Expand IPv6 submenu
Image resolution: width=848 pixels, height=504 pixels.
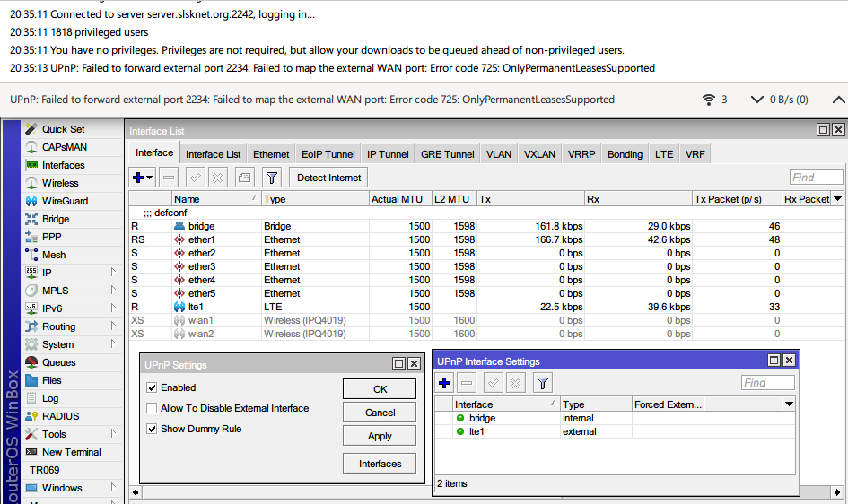113,308
